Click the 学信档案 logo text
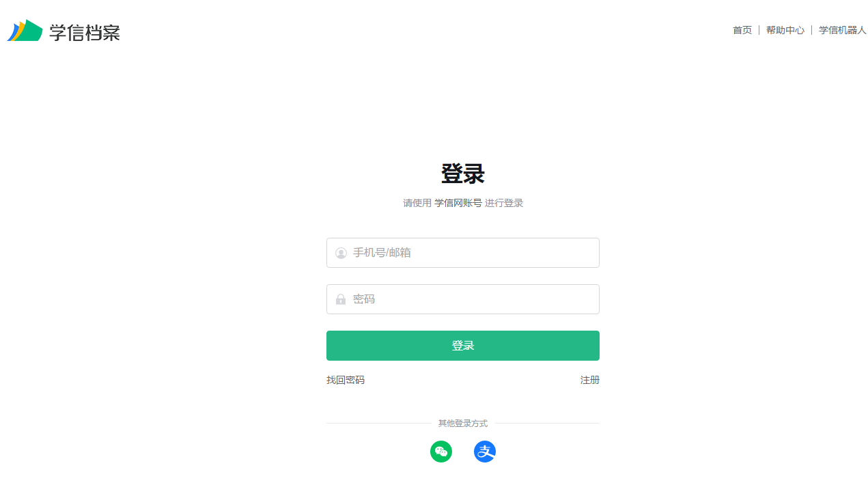The height and width of the screenshot is (498, 868). pos(85,32)
